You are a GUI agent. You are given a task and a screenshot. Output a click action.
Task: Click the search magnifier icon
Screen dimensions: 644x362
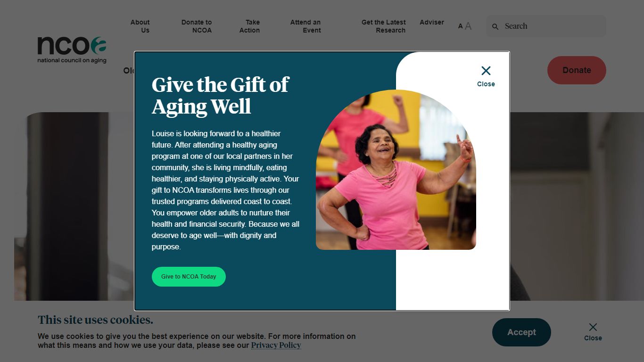495,26
